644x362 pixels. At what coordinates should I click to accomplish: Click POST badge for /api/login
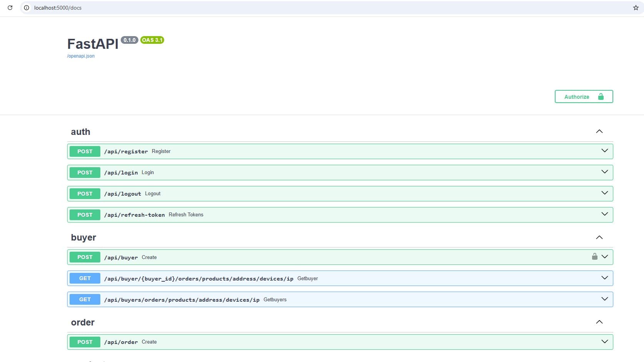pos(85,173)
